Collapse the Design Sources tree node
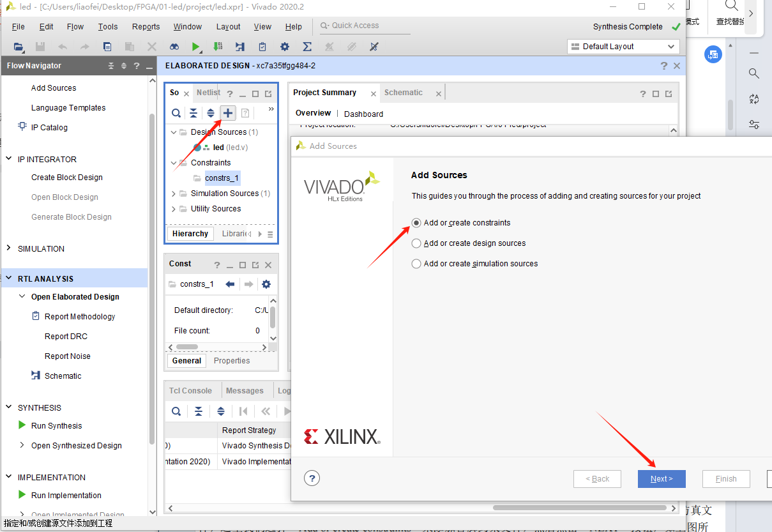Image resolution: width=772 pixels, height=532 pixels. point(174,132)
